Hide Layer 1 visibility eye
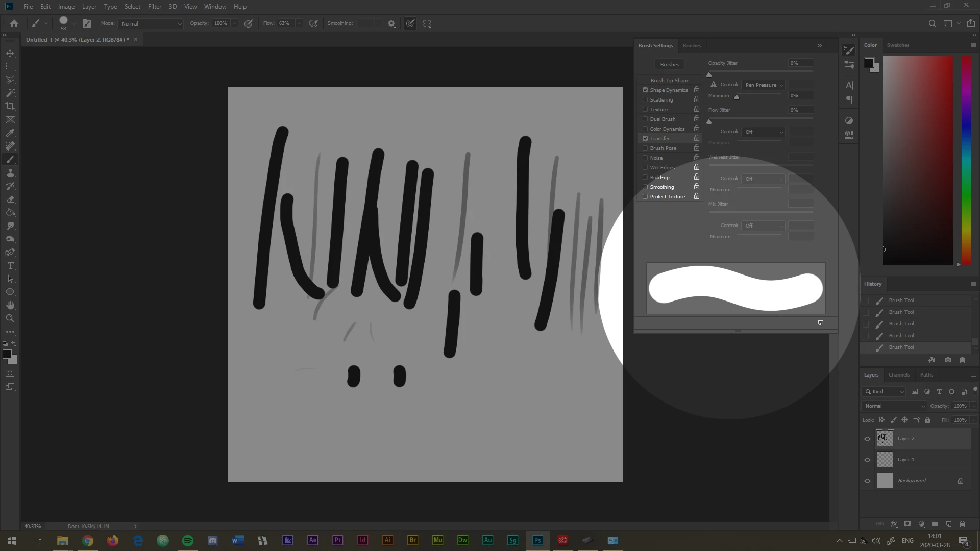Viewport: 980px width, 551px height. [x=867, y=460]
